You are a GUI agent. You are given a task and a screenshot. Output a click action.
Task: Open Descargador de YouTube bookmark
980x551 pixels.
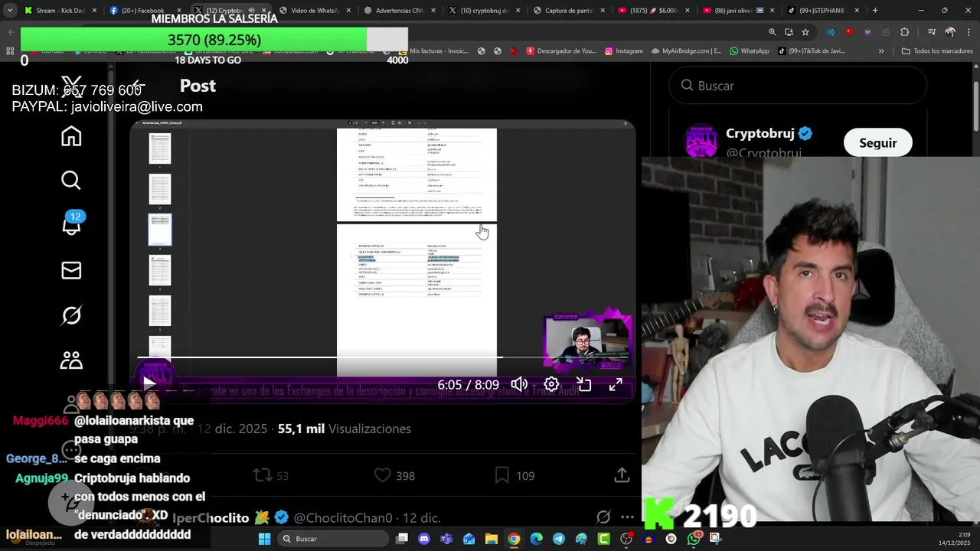[560, 51]
